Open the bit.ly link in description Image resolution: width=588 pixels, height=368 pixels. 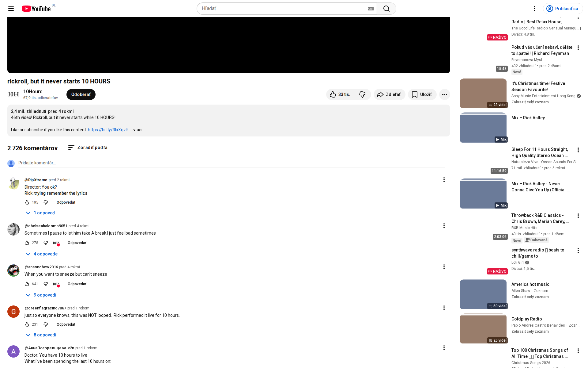[107, 130]
